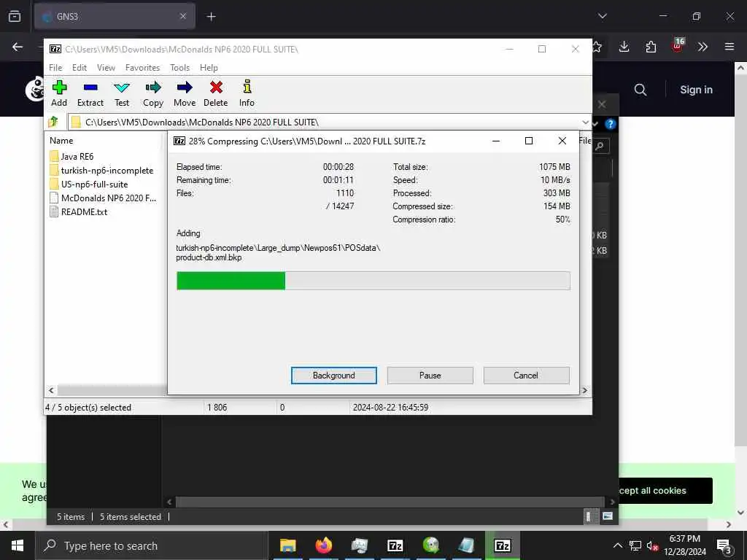Click the Test toolbar icon

[x=122, y=93]
